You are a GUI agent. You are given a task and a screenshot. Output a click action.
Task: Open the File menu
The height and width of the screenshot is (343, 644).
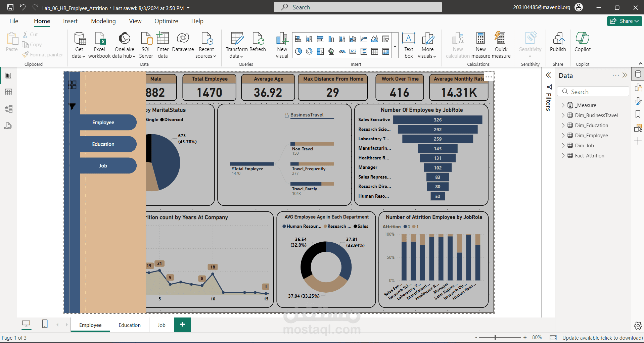(14, 21)
